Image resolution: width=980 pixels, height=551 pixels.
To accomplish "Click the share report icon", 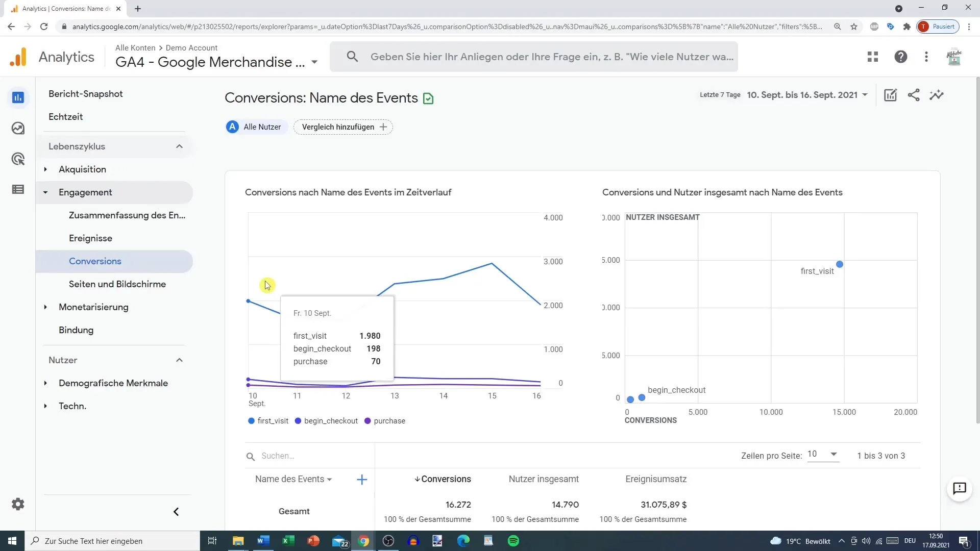I will [x=914, y=95].
